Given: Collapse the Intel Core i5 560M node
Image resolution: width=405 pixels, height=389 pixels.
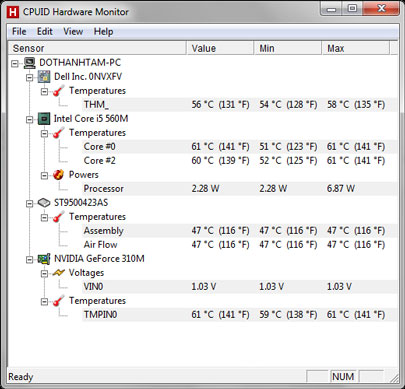Looking at the screenshot, I should click(x=30, y=119).
